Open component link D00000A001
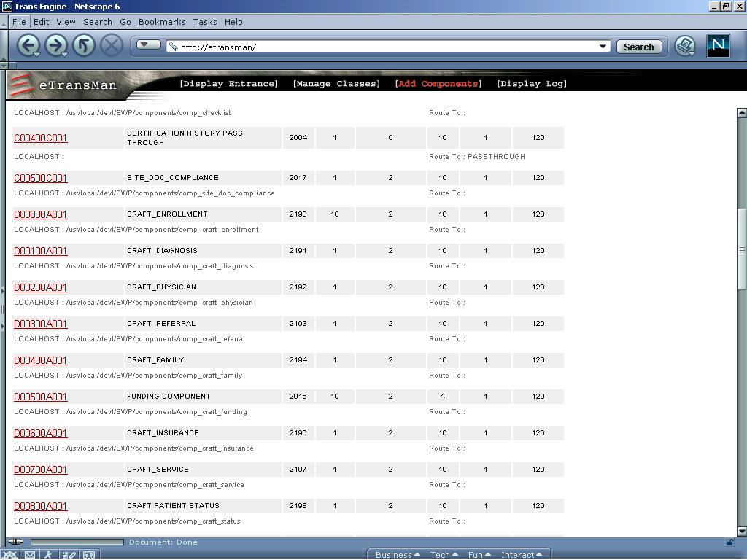 click(40, 214)
